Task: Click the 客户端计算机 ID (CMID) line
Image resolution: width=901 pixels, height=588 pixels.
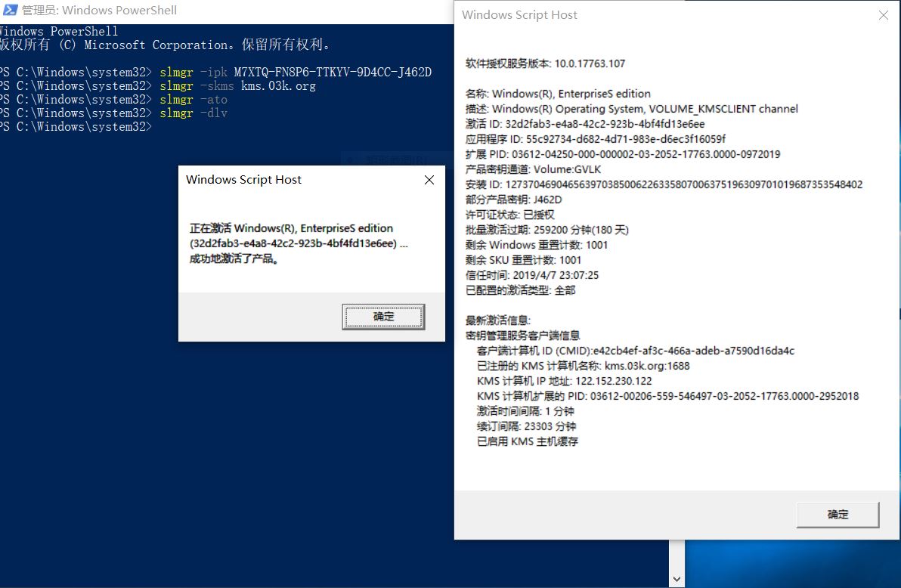Action: [x=636, y=351]
